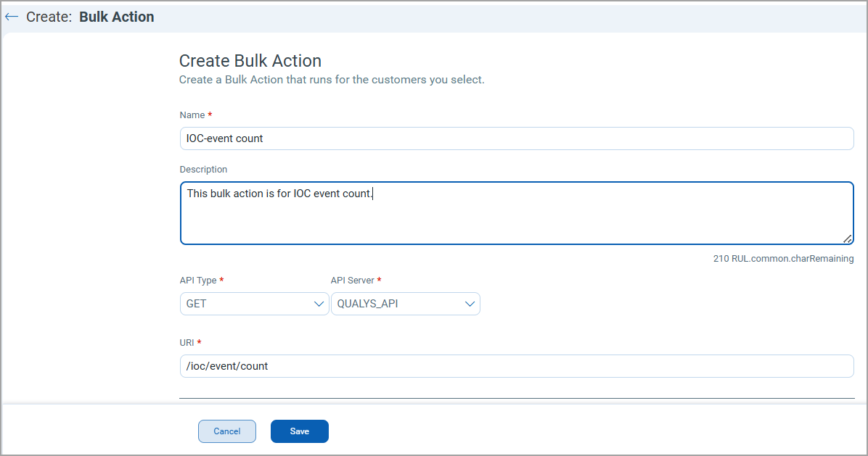The height and width of the screenshot is (456, 868).
Task: Cancel the bulk action creation
Action: (x=227, y=431)
